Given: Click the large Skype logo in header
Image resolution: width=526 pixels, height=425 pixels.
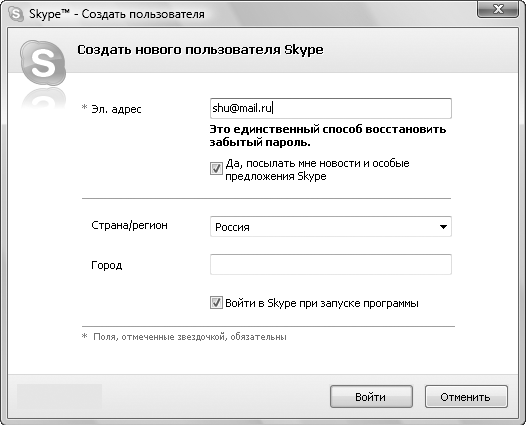Looking at the screenshot, I should (43, 64).
